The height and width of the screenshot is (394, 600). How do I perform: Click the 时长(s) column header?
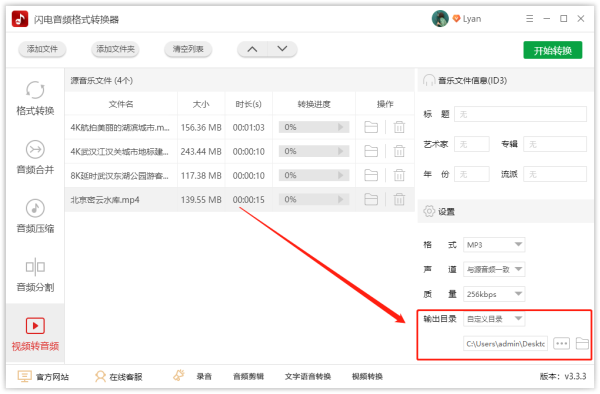coord(248,104)
